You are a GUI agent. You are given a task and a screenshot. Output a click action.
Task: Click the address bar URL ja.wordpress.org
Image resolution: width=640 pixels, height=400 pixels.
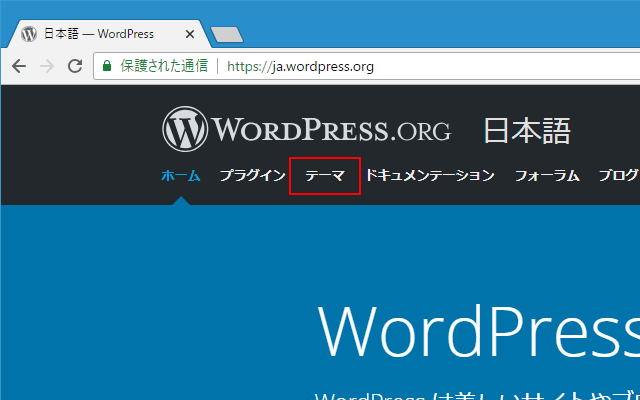click(300, 67)
